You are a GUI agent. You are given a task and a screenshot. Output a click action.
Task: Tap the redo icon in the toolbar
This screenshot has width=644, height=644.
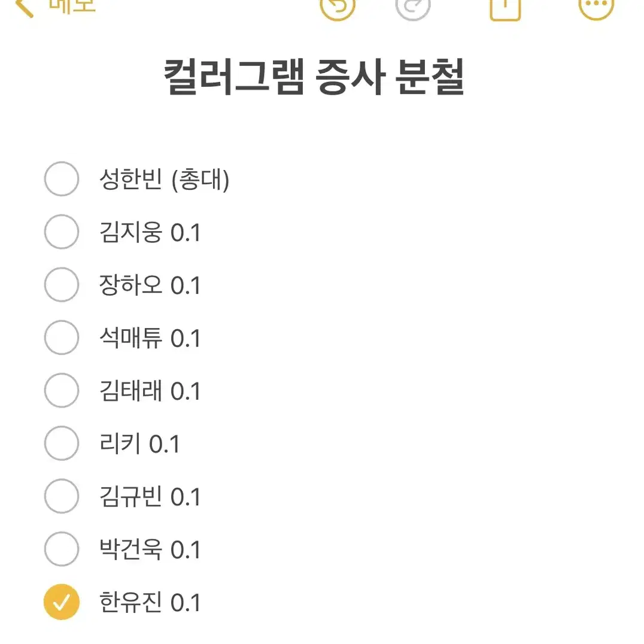pos(413,7)
